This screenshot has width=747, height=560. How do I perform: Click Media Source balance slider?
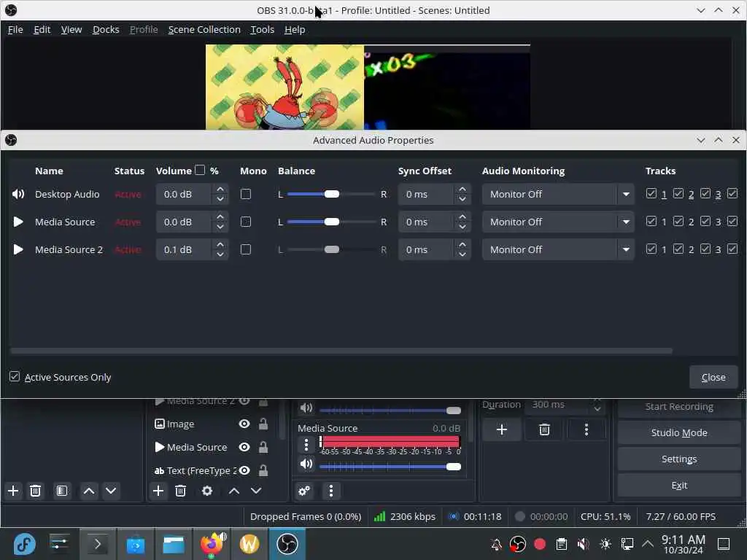point(331,222)
